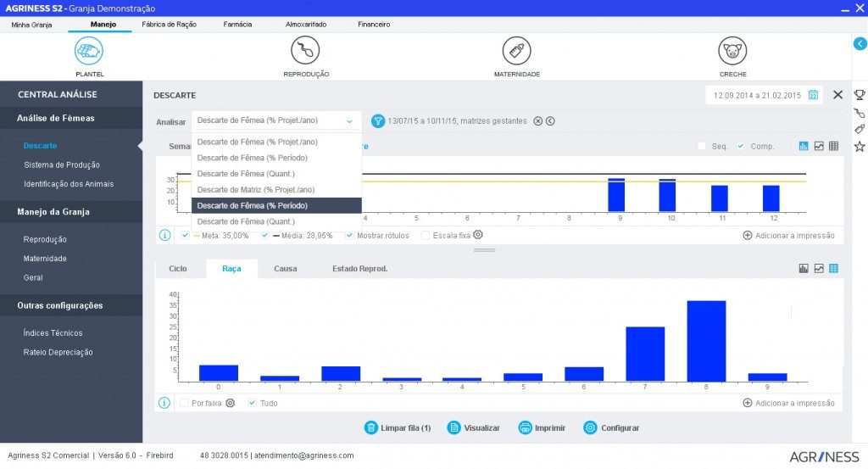This screenshot has height=469, width=868.
Task: Click the filter funnel icon
Action: [378, 121]
